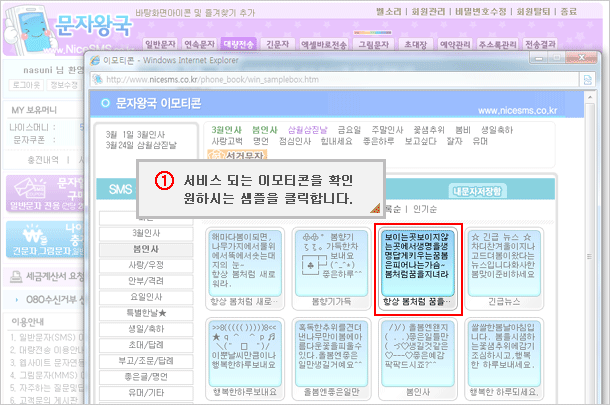Pick the 항상 봄처럼 새로 sample message
610x405 pixels.
245,269
